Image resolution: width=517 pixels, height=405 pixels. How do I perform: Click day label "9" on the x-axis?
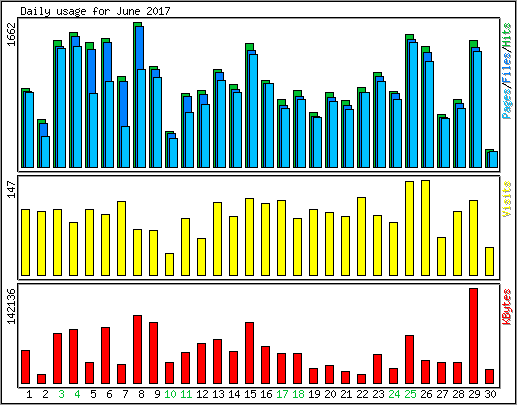click(x=157, y=394)
